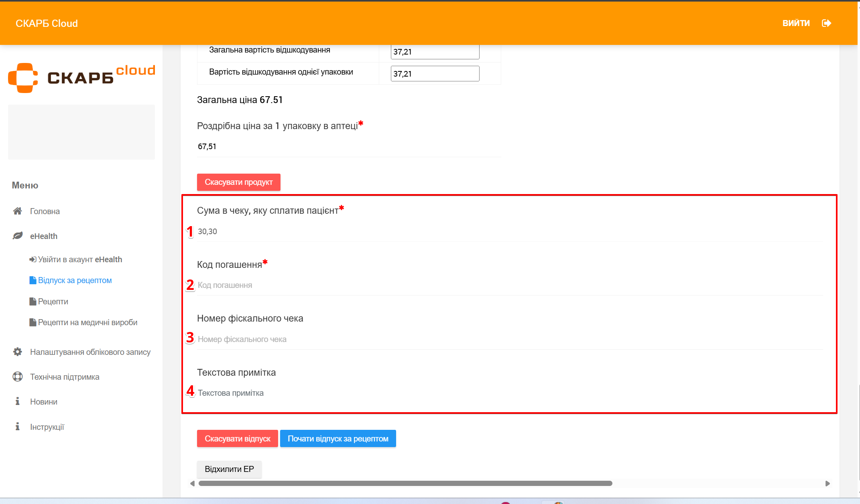
Task: Open Рецепти на медичні вироби menu item
Action: (87, 322)
